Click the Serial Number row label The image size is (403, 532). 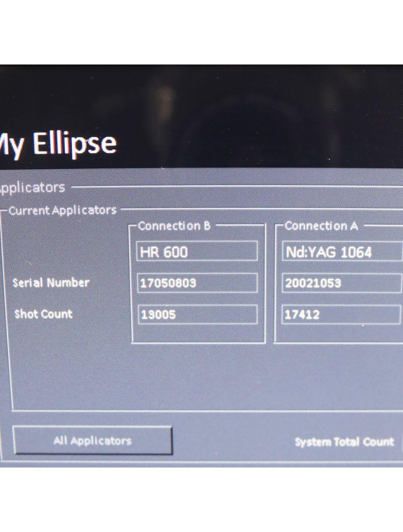tap(51, 283)
